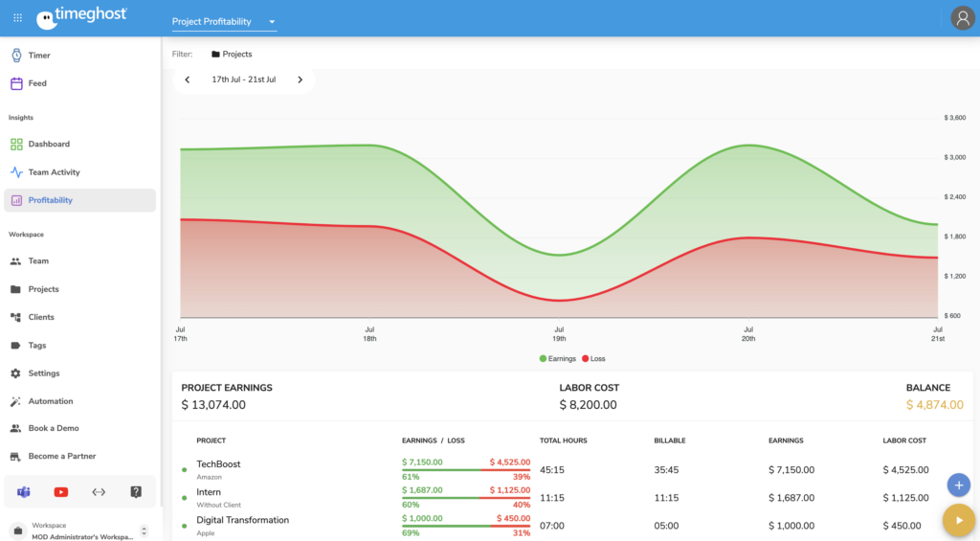Open the app launcher grid icon
The image size is (980, 541).
tap(17, 17)
